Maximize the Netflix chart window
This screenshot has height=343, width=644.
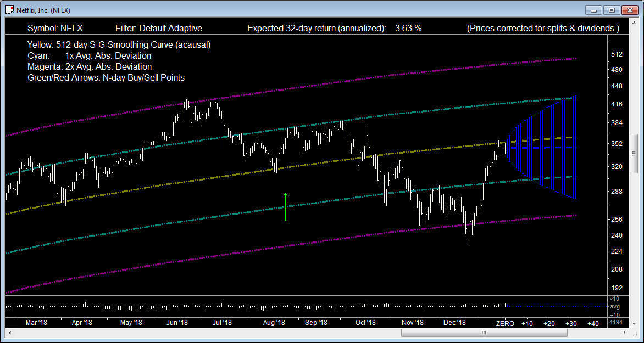(612, 10)
